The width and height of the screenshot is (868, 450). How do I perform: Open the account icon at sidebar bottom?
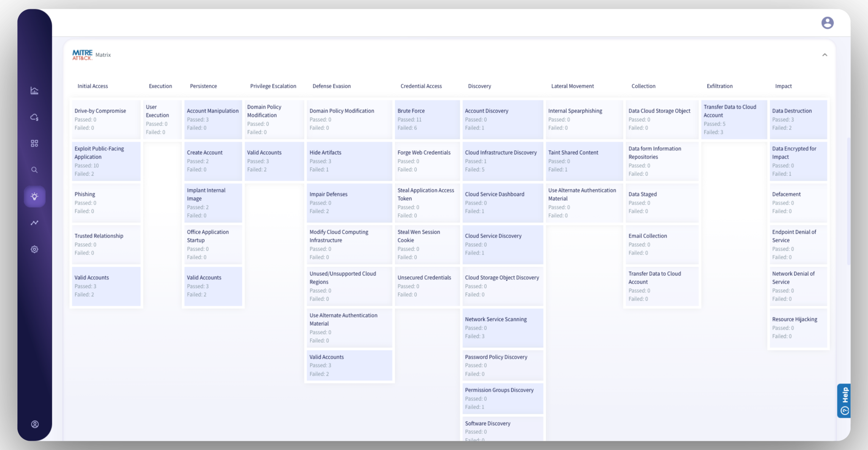[35, 424]
